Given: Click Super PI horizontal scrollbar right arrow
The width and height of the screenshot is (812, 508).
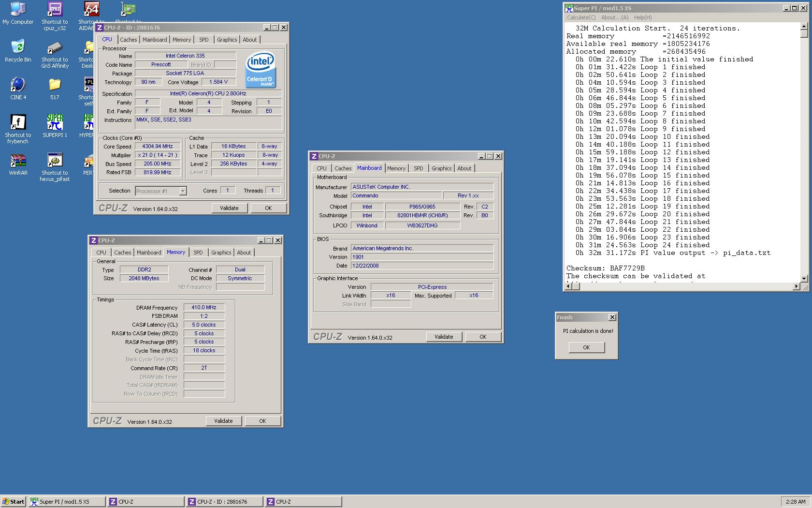Looking at the screenshot, I should 796,286.
